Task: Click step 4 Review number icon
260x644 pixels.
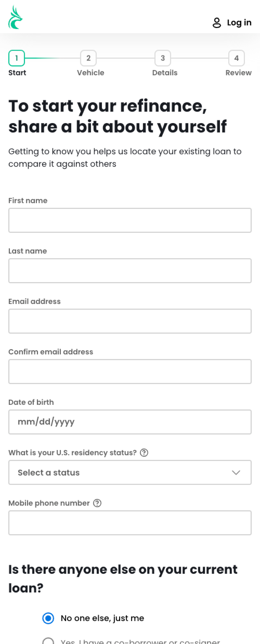Action: click(x=236, y=58)
